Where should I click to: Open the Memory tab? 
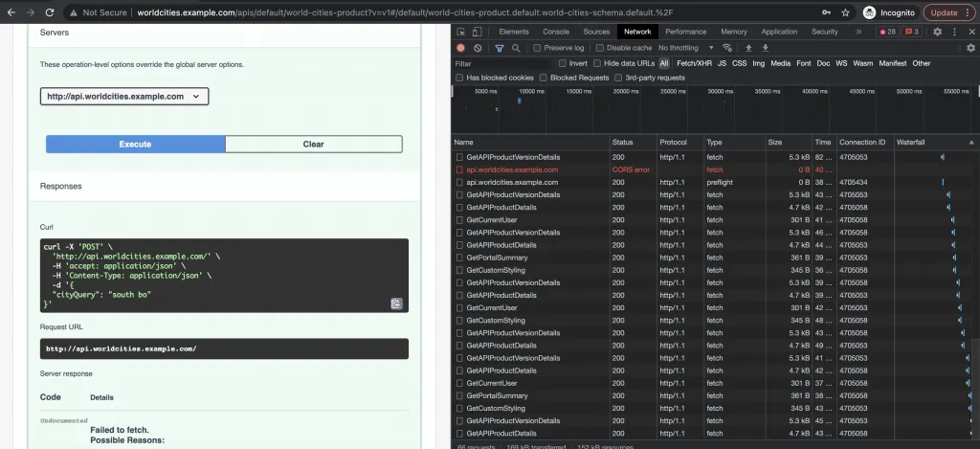734,32
